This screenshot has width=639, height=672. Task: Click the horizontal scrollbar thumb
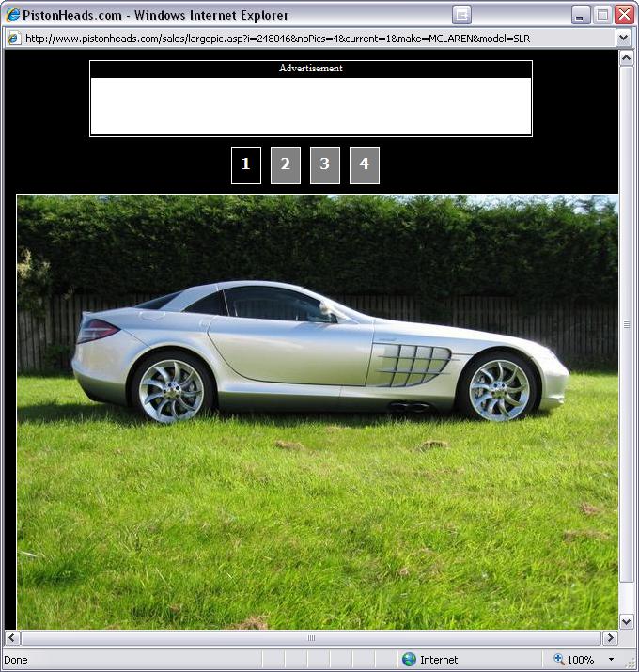310,638
